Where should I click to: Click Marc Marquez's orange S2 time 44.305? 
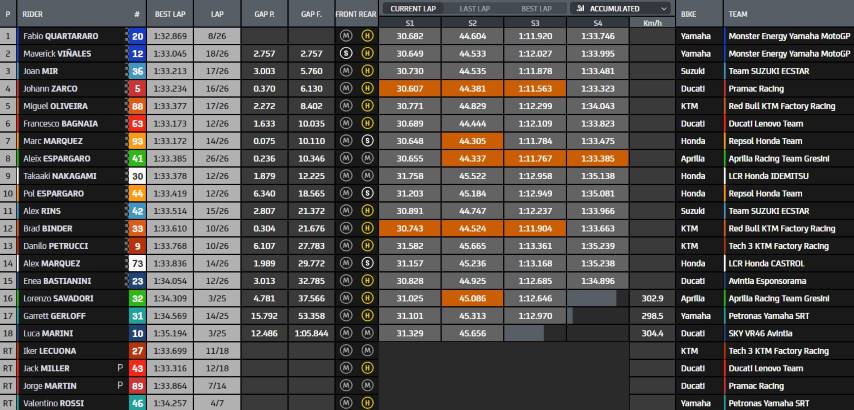pos(472,140)
